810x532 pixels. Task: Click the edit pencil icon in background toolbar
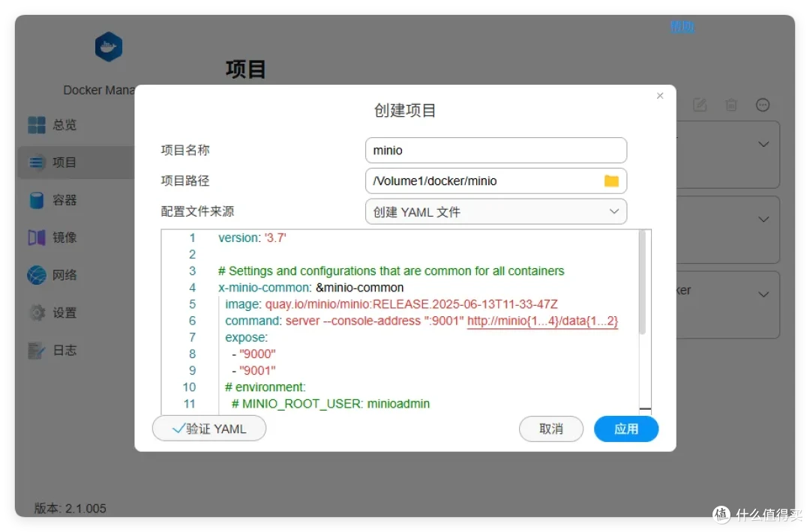(700, 105)
